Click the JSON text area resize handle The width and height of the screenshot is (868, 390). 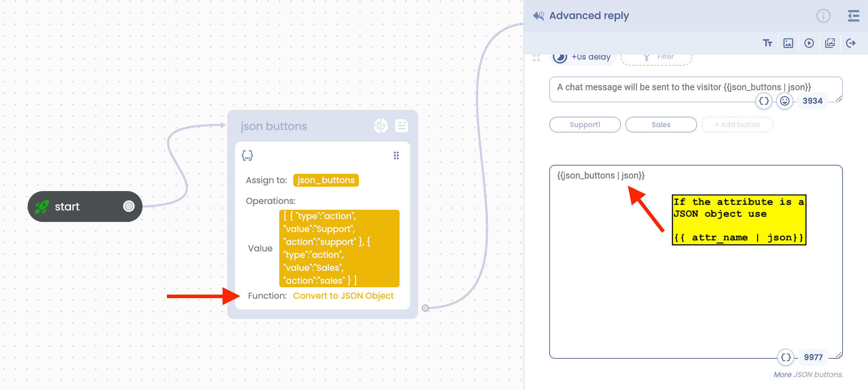tap(839, 355)
